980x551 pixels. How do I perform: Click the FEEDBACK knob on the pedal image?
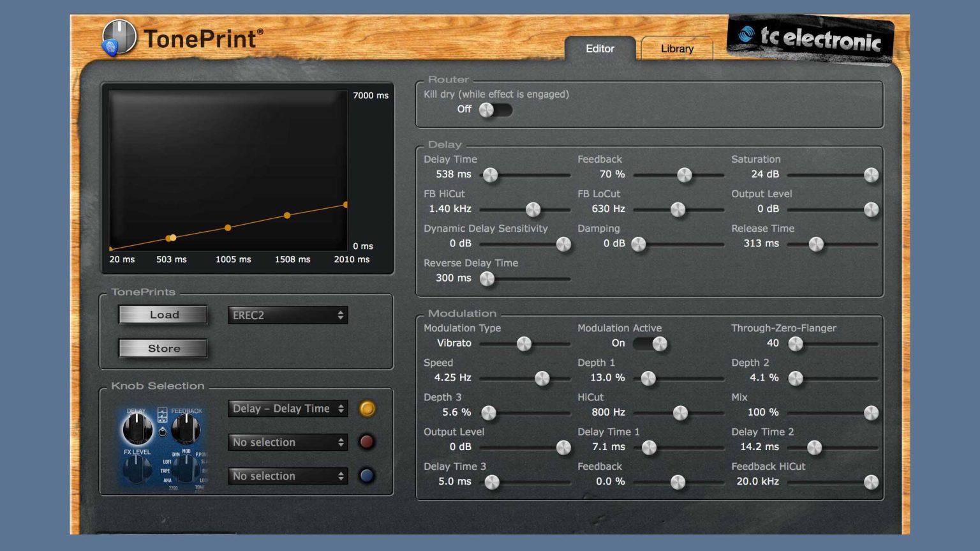(186, 427)
